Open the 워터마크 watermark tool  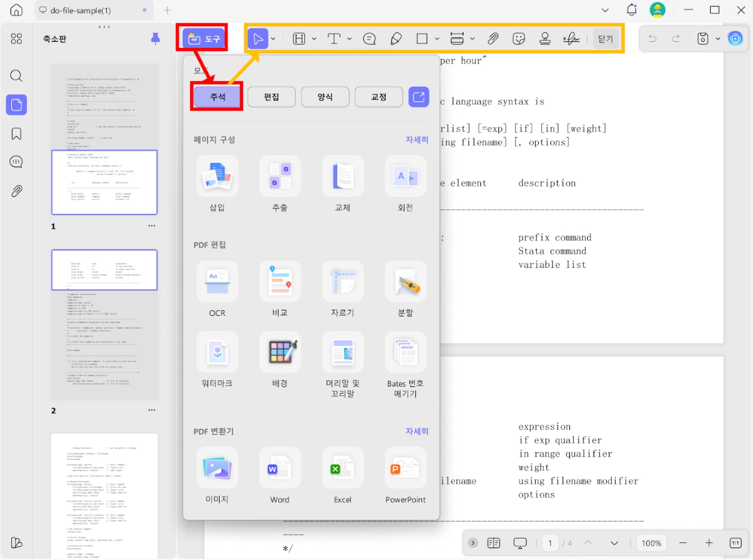pos(217,360)
